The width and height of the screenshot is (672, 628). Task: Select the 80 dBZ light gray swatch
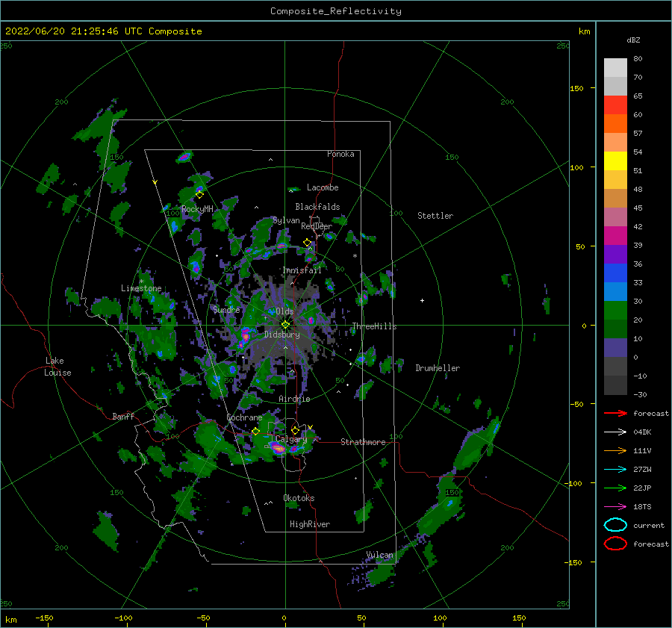[615, 67]
